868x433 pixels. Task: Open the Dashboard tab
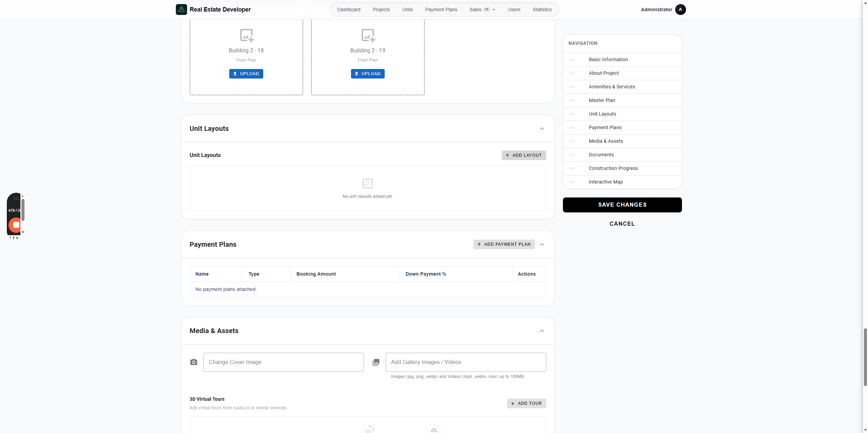click(349, 10)
